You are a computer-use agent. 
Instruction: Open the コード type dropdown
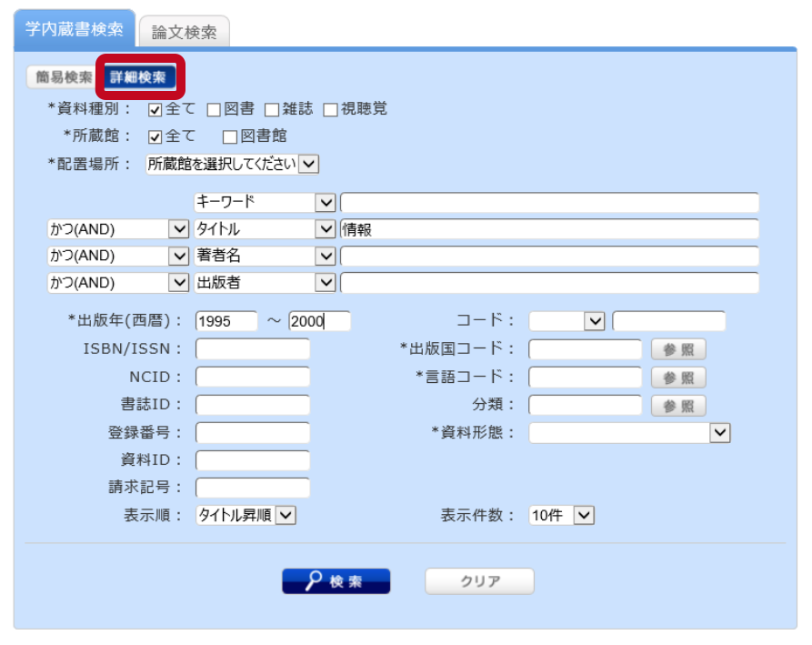[x=566, y=321]
